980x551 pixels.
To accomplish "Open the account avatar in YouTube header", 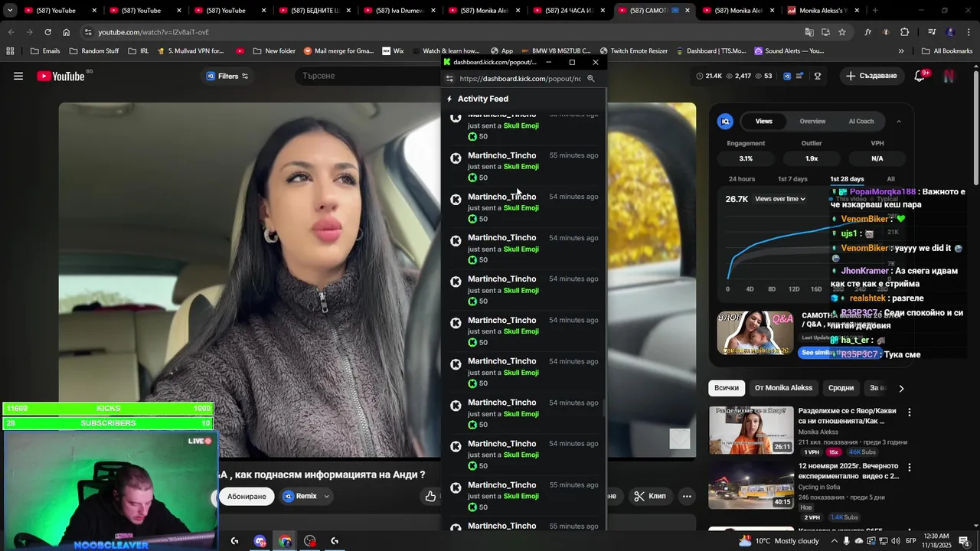I will click(x=949, y=76).
